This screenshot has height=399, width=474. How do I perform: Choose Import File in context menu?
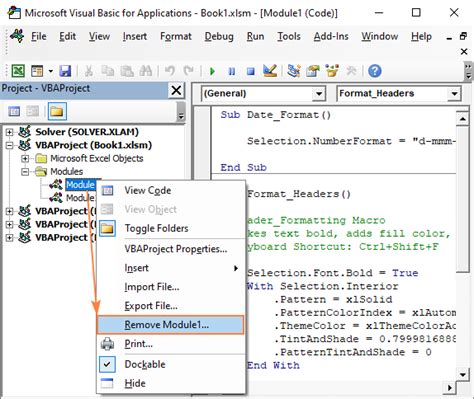click(x=171, y=287)
